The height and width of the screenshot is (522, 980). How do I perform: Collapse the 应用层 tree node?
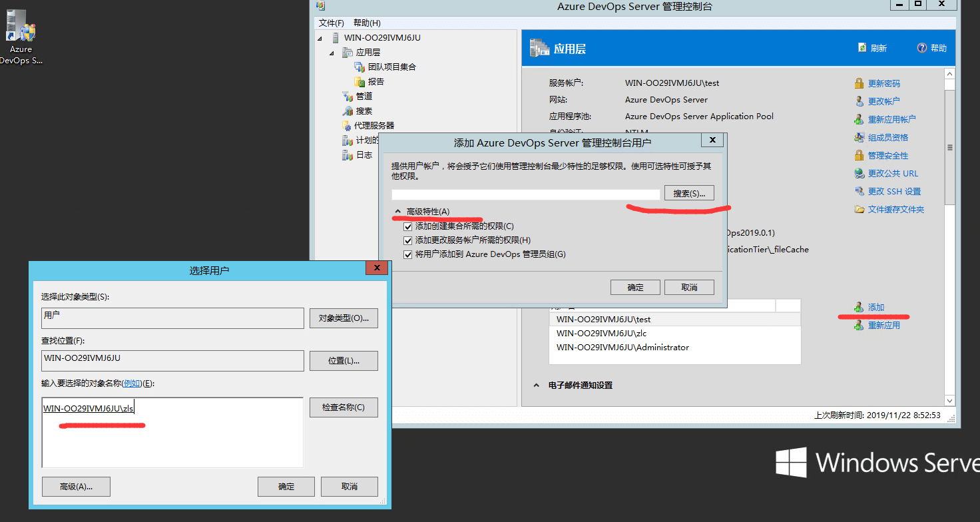point(332,53)
